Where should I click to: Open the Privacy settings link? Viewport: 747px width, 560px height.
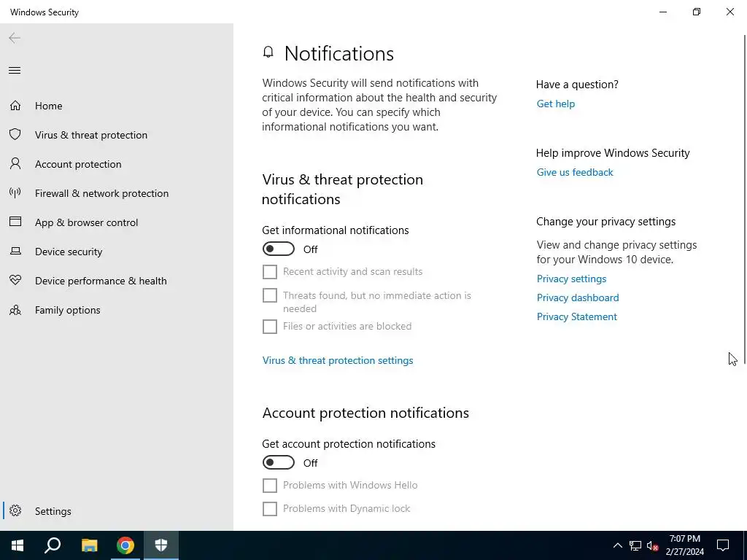tap(572, 279)
